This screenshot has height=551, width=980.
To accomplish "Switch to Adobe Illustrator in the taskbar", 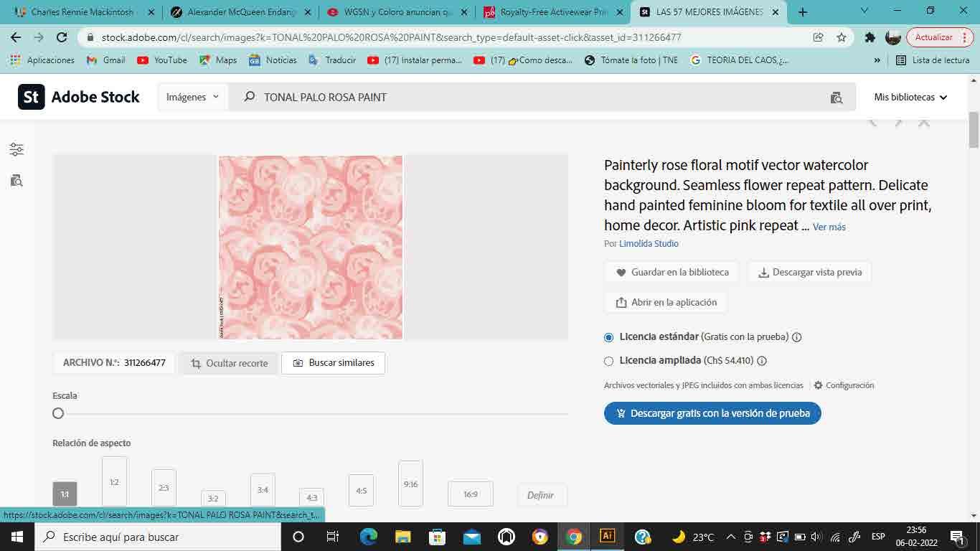I will [x=607, y=536].
